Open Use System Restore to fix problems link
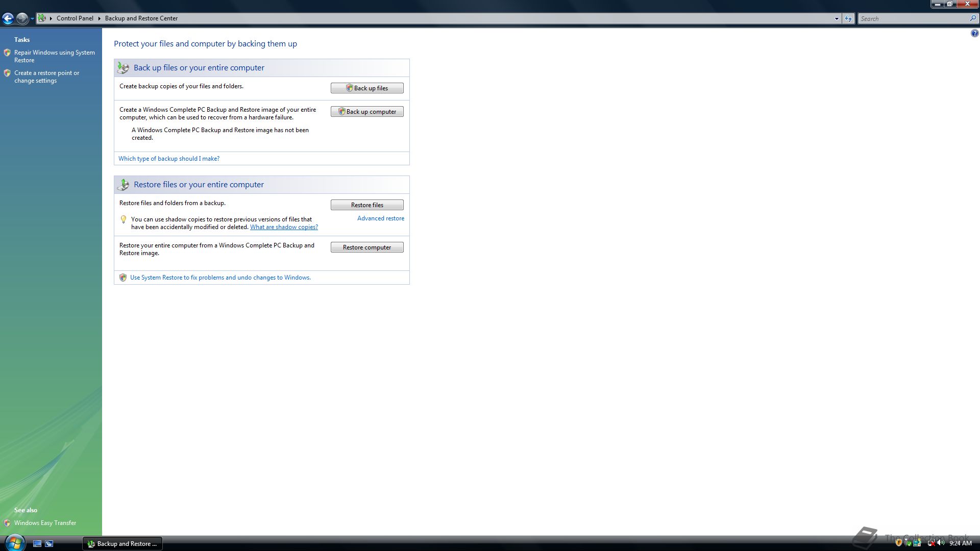This screenshot has height=551, width=980. pyautogui.click(x=220, y=278)
